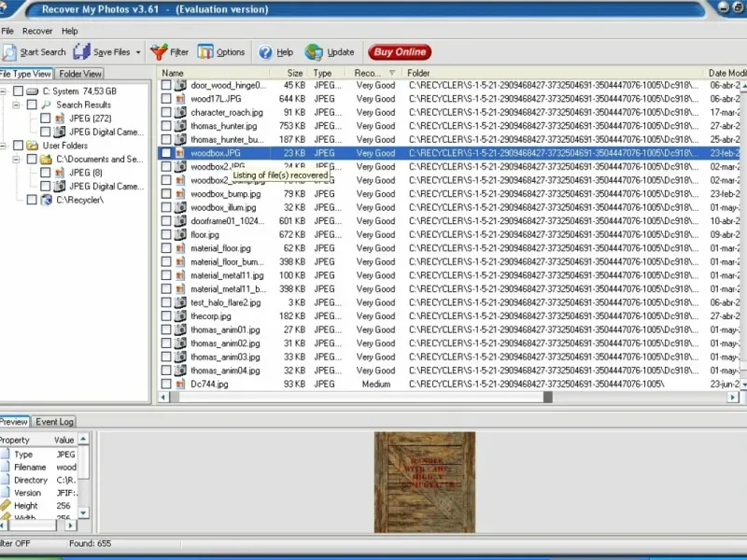The image size is (747, 560).
Task: Check the C: System drive checkbox
Action: 18,91
